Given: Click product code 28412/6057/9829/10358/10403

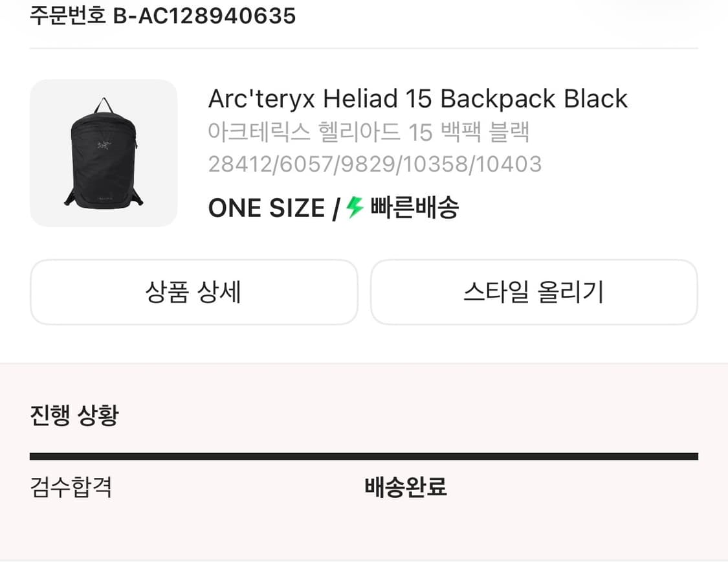Looking at the screenshot, I should pos(374,164).
